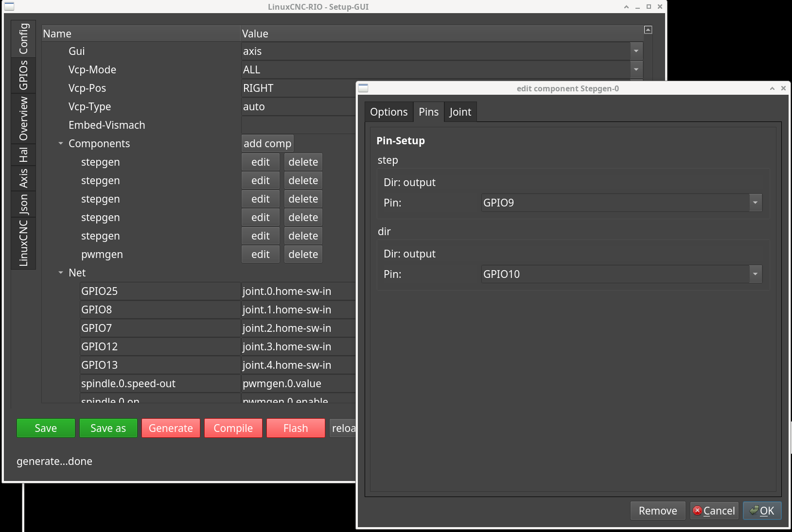Image resolution: width=792 pixels, height=532 pixels.
Task: Edit the third stepgen component
Action: [261, 199]
